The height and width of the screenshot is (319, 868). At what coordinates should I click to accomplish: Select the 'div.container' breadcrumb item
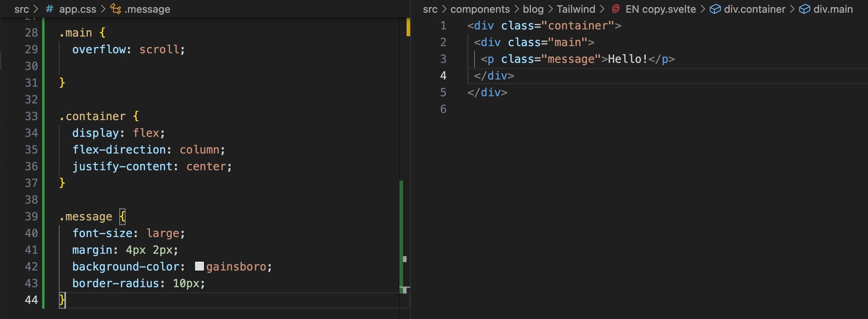pos(755,9)
